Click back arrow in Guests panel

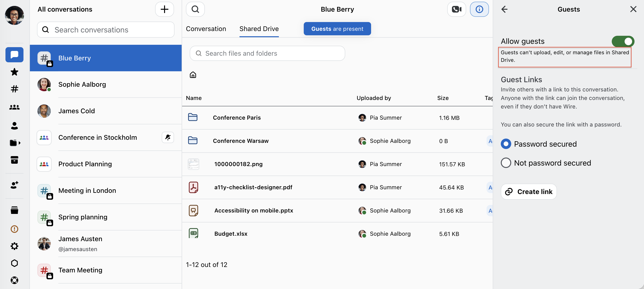[x=504, y=9]
